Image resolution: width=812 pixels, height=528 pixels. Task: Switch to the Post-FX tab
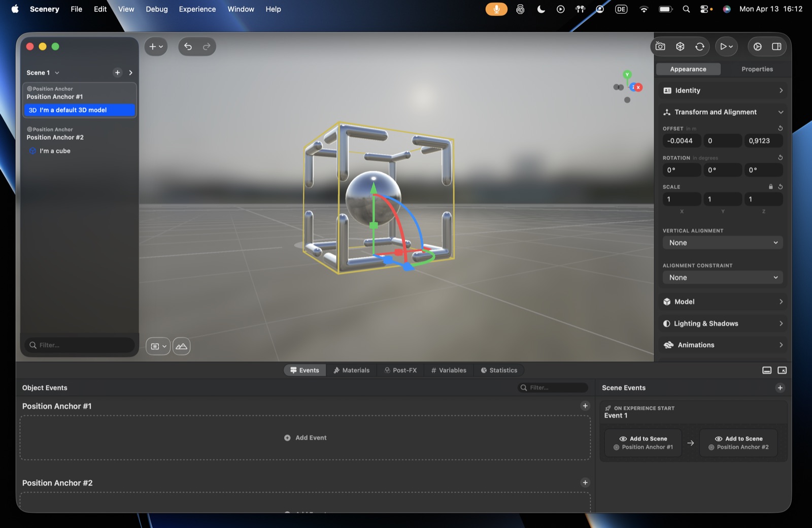[x=400, y=370]
